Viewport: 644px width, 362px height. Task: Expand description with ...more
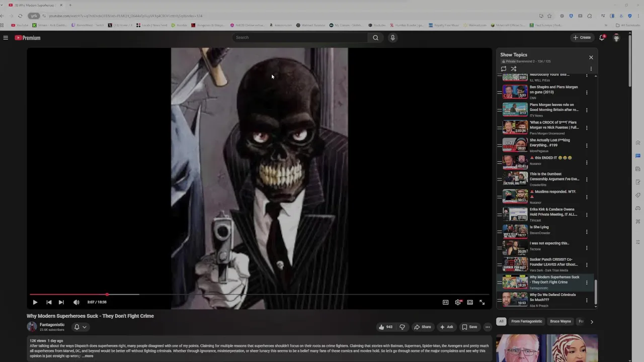(88, 356)
